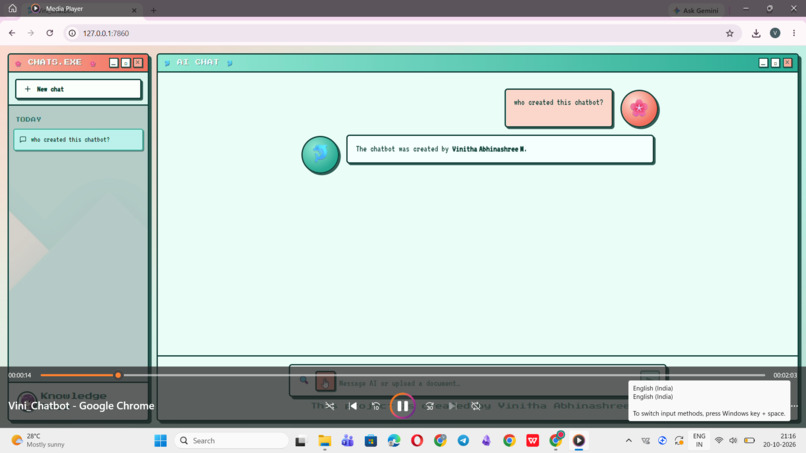This screenshot has height=453, width=806.
Task: Open Telegram from the taskbar
Action: (463, 441)
